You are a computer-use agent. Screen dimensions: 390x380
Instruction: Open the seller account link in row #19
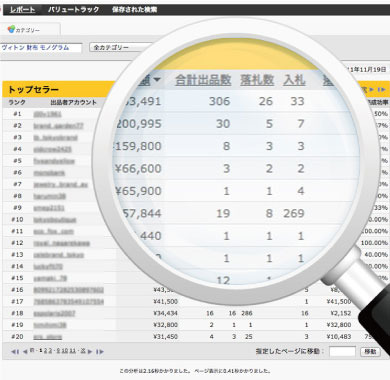point(50,325)
